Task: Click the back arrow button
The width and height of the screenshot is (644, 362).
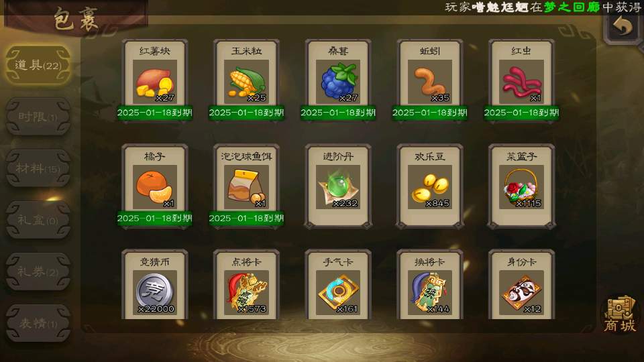Action: (623, 27)
